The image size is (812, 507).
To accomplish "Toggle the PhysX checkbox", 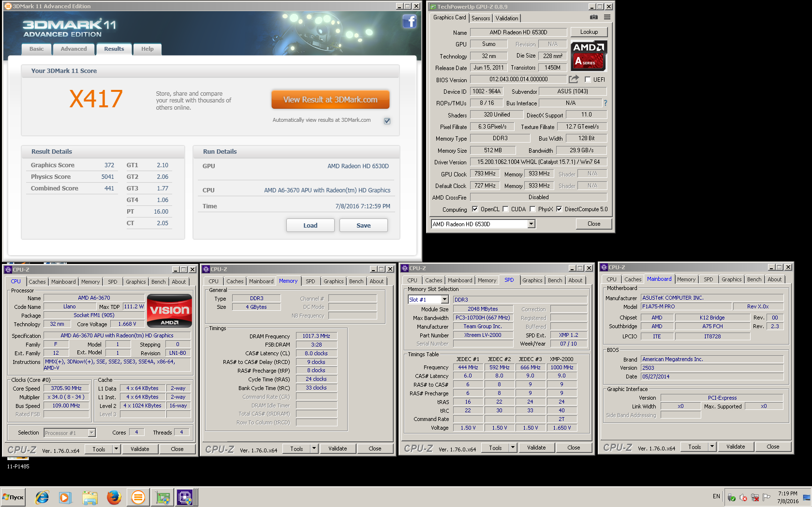I will [532, 209].
